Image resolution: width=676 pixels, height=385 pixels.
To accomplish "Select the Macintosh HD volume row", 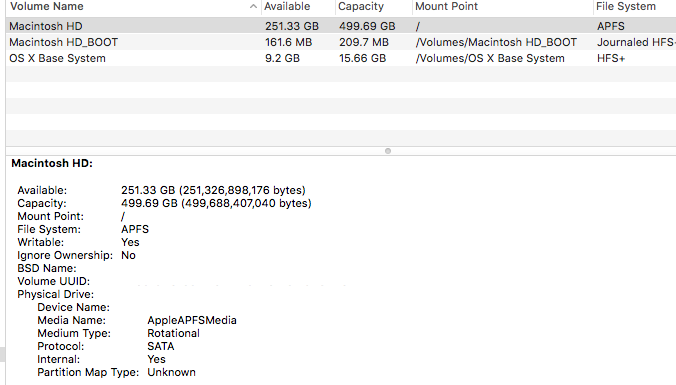I will point(341,26).
